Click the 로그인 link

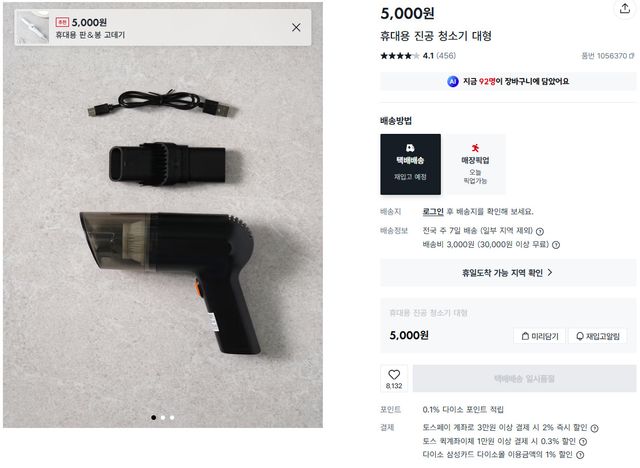(433, 211)
